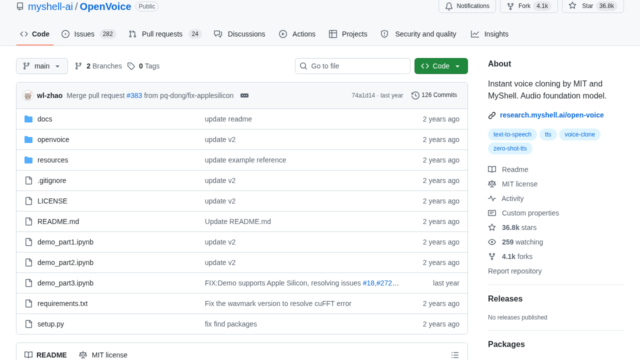Open the myshell-ai owner link
This screenshot has height=360, width=640.
click(50, 7)
